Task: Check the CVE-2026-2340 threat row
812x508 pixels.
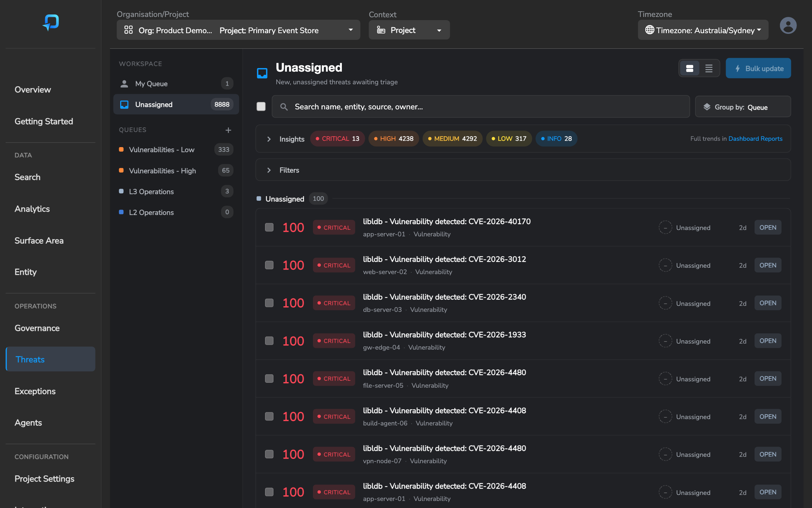Action: pyautogui.click(x=269, y=303)
